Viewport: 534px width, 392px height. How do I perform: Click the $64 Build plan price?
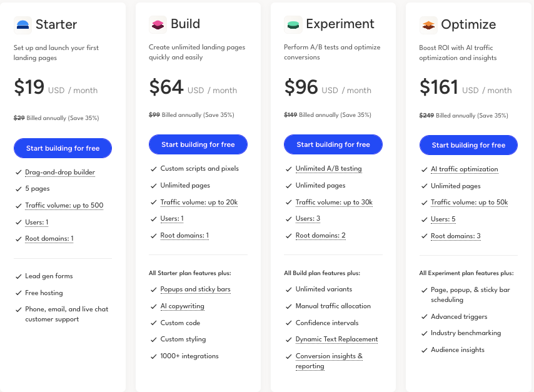(x=166, y=88)
